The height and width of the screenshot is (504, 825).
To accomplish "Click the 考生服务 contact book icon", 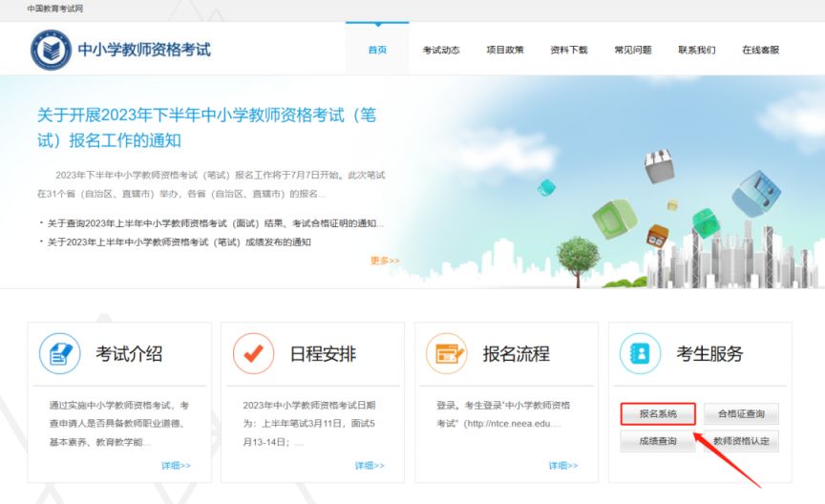I will 640,353.
